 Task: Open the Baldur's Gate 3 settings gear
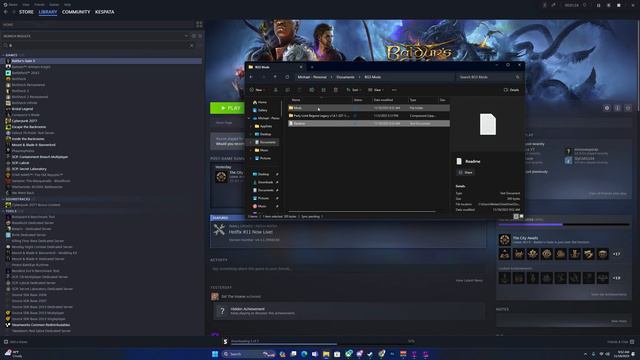coord(607,108)
